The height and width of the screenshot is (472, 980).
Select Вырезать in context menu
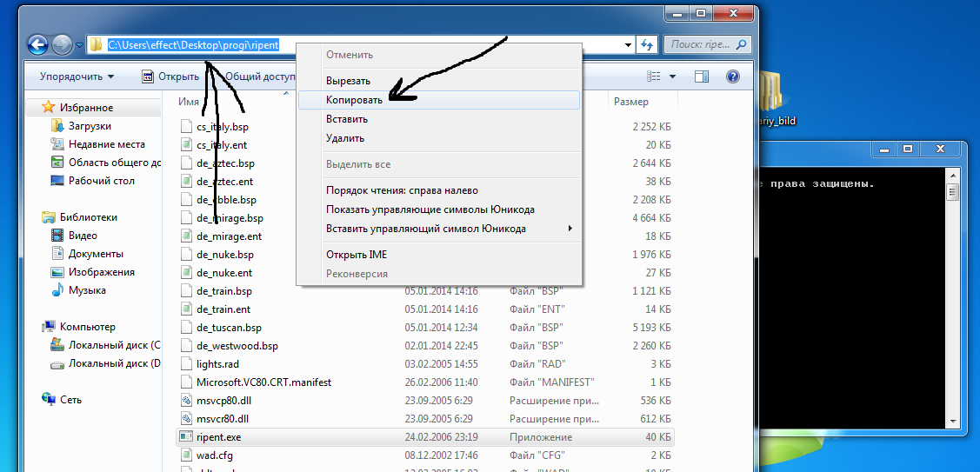[x=439, y=81]
